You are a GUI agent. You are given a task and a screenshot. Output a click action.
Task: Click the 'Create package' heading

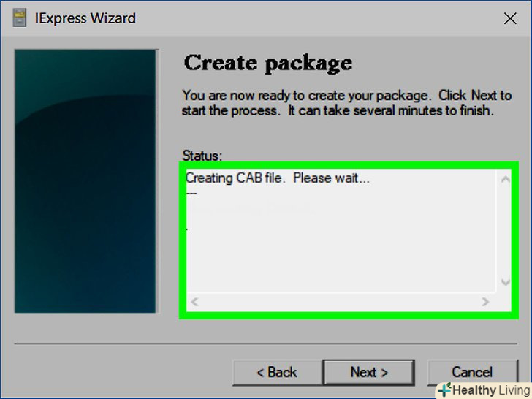click(268, 64)
